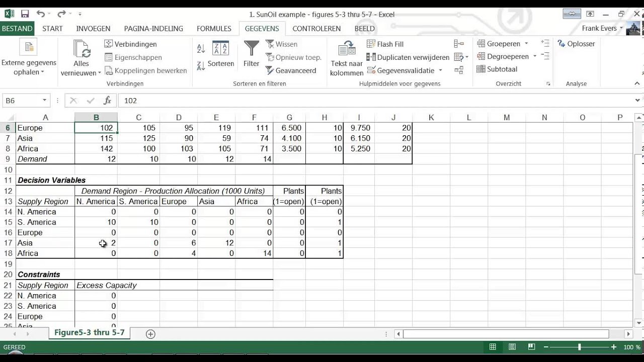Viewport: 644px width, 362px height.
Task: Open Gegevensvalidatie dropdown arrow
Action: [440, 70]
